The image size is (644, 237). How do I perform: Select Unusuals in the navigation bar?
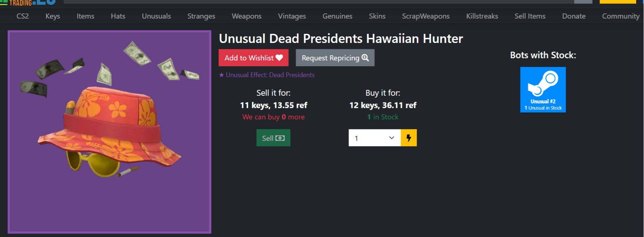coord(156,16)
